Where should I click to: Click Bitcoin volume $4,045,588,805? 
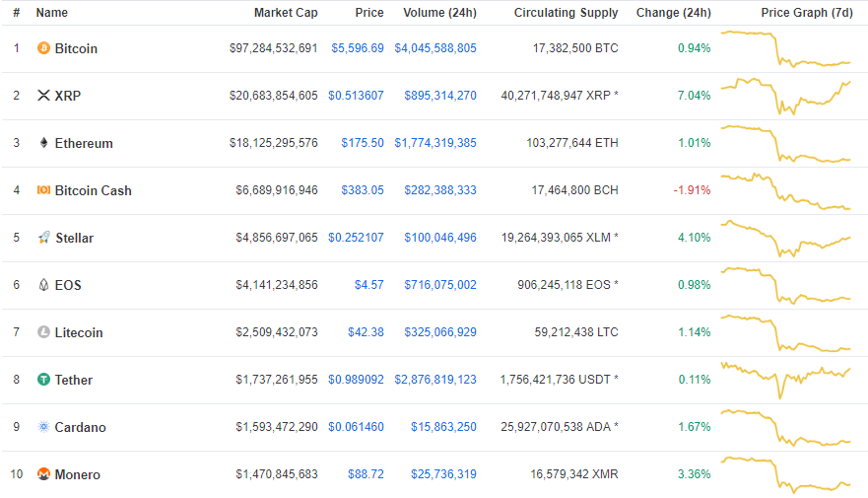click(x=435, y=48)
